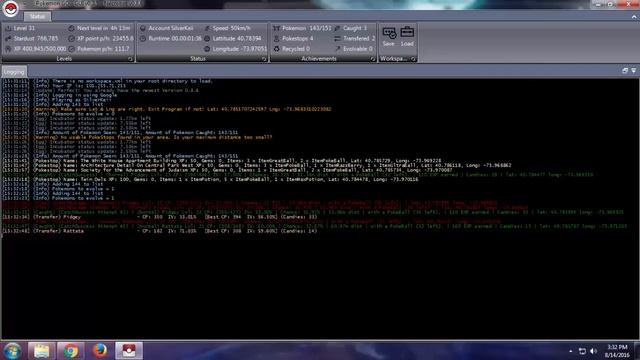Click the Pokestops icon

[276, 38]
